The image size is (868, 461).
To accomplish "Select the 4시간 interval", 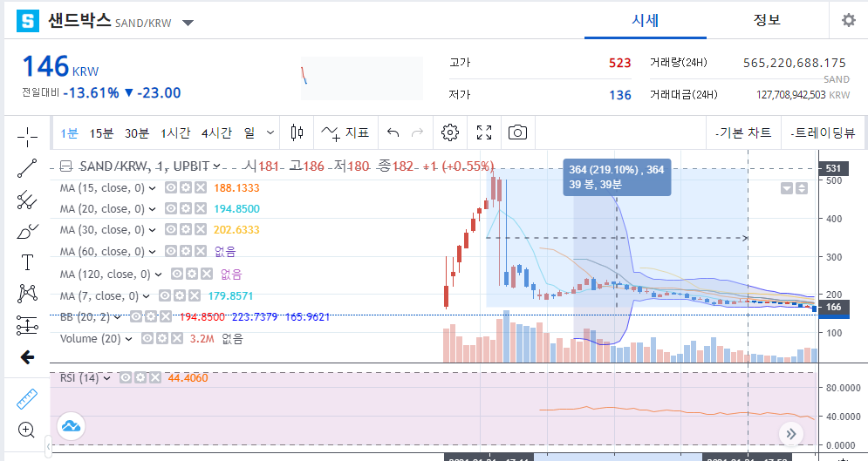I will pyautogui.click(x=217, y=132).
